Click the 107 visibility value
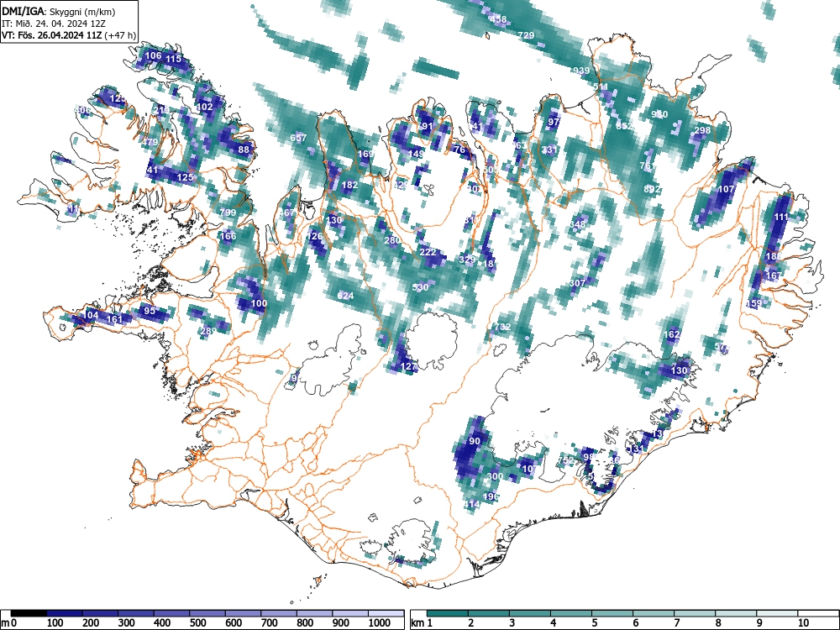 pos(726,189)
